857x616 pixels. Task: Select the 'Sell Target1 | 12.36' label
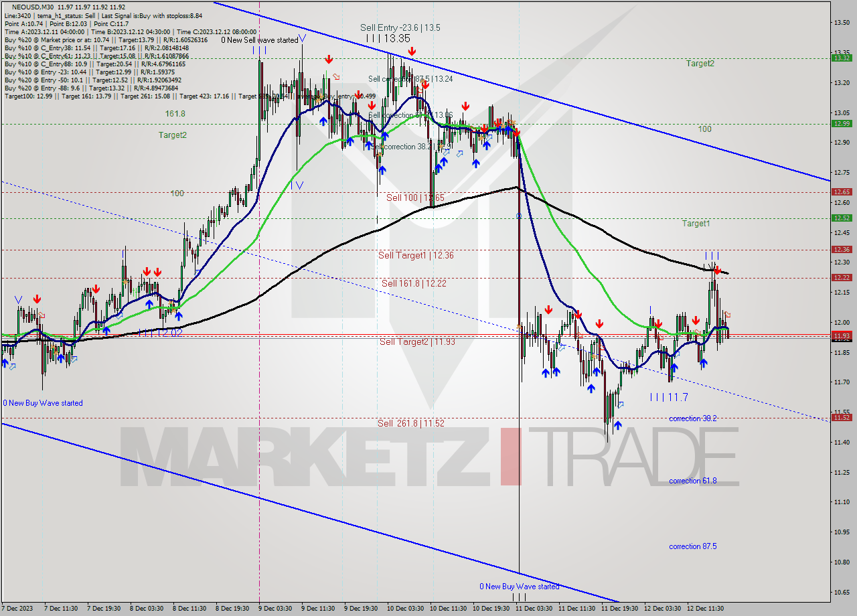click(416, 255)
